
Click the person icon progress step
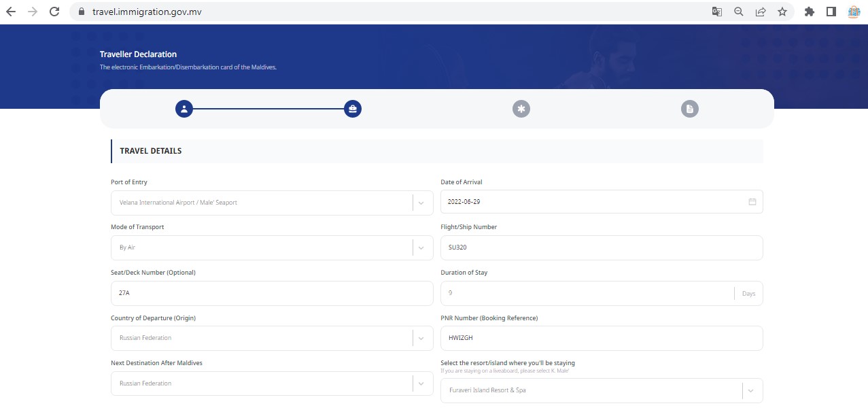(x=184, y=109)
